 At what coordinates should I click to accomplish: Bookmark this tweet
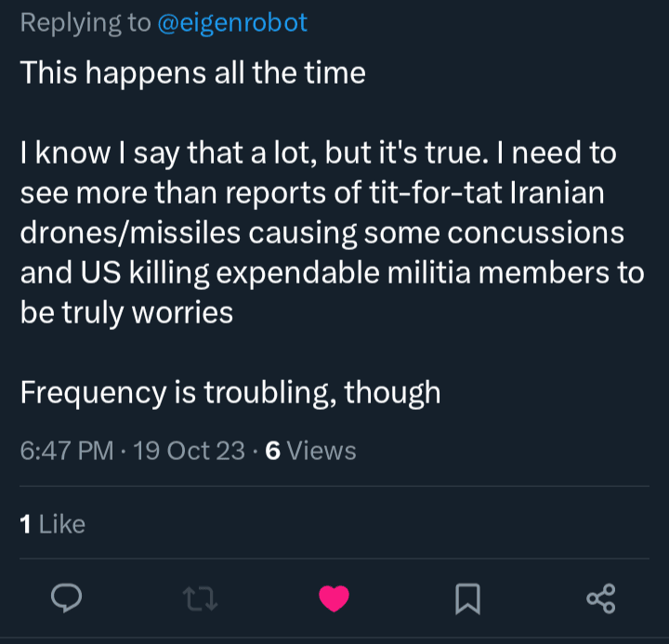467,598
